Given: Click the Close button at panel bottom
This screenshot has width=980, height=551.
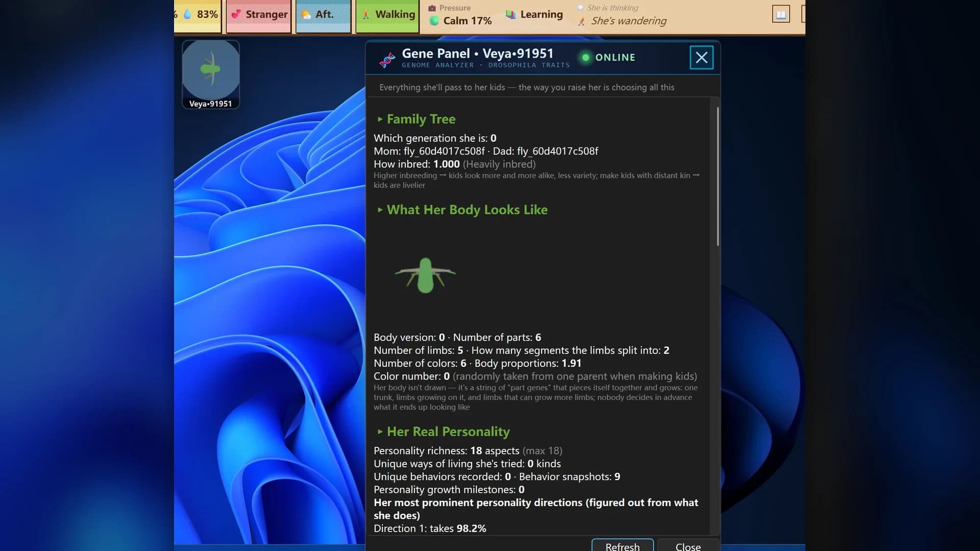Looking at the screenshot, I should (688, 546).
